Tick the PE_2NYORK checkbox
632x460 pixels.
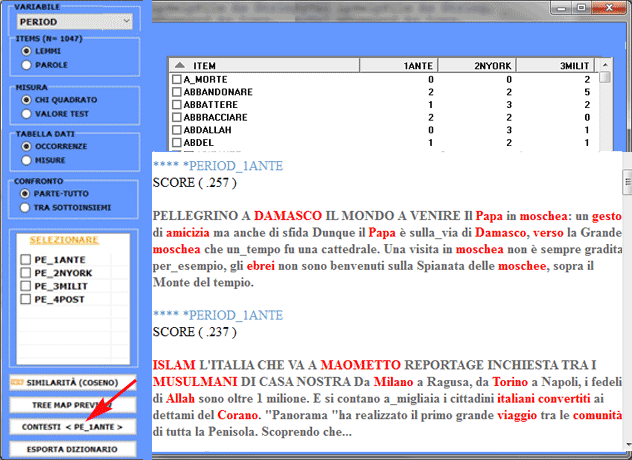coord(26,273)
